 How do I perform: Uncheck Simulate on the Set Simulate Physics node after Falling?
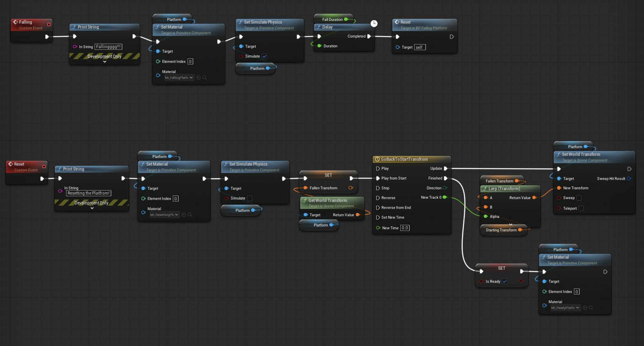click(264, 56)
